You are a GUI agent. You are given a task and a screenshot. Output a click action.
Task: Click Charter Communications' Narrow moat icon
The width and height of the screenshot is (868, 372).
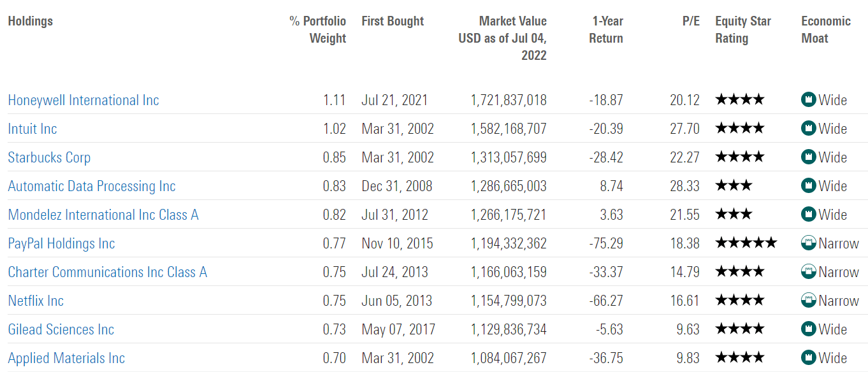point(809,272)
